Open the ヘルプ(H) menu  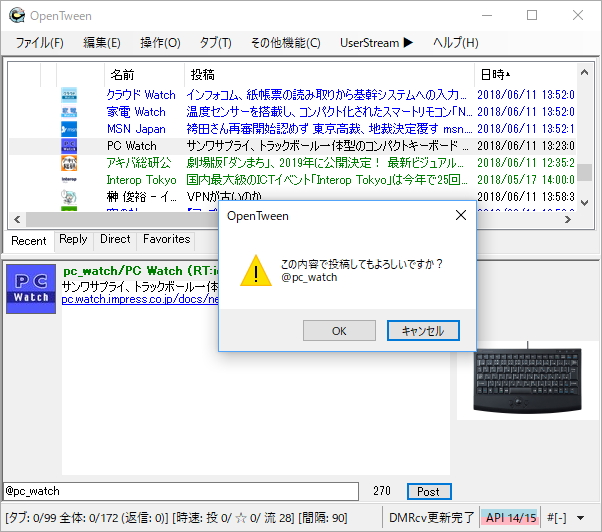pos(456,43)
